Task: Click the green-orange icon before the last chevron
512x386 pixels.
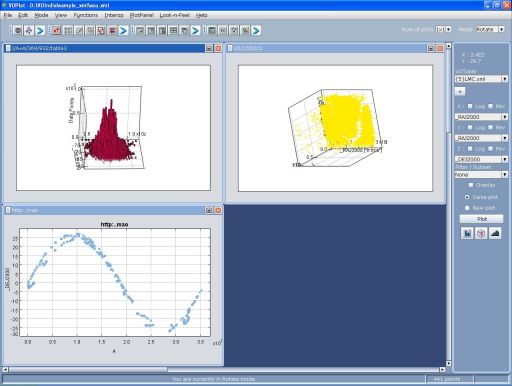Action: [245, 31]
